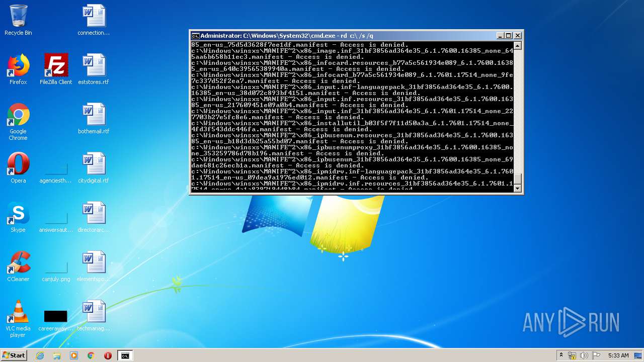Open Google Chrome desktop shortcut
The width and height of the screenshot is (644, 362).
pyautogui.click(x=18, y=122)
